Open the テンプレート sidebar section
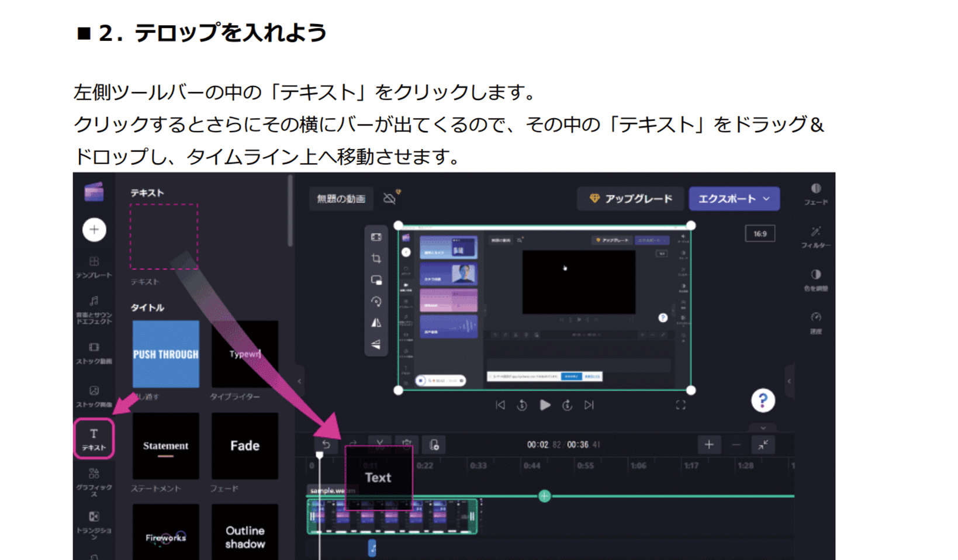This screenshot has width=958, height=560. 94,267
